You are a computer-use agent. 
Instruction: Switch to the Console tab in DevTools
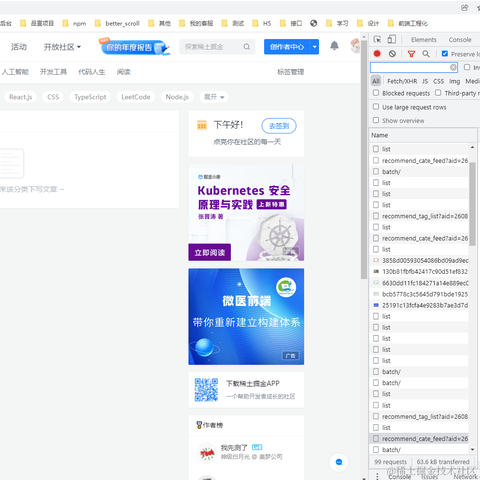[460, 40]
